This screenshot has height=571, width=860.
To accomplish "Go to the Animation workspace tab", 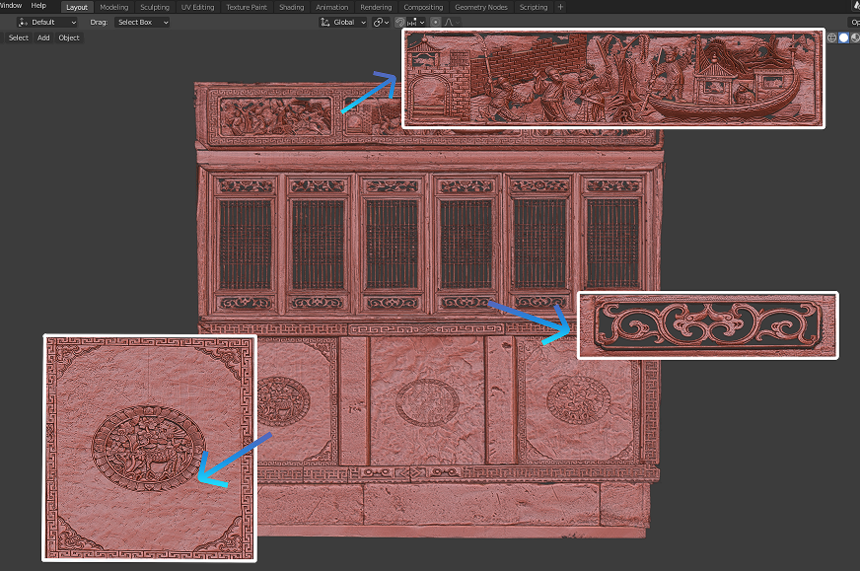I will click(332, 7).
